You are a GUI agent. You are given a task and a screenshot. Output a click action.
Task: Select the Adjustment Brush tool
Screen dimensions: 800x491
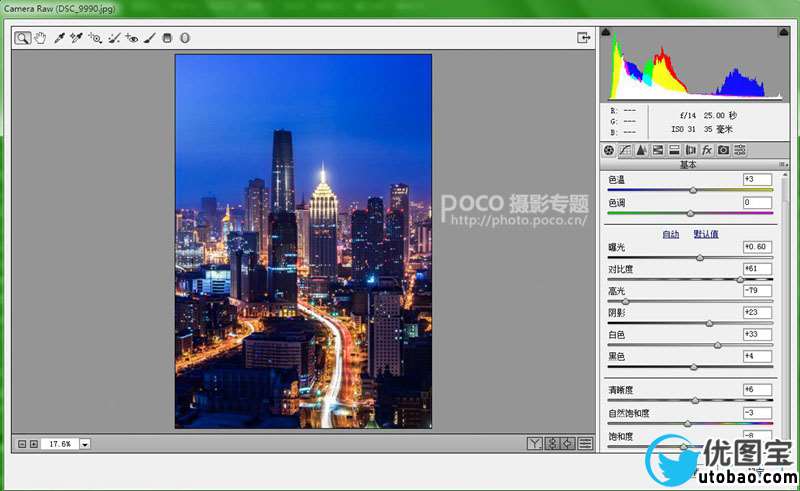(x=149, y=38)
